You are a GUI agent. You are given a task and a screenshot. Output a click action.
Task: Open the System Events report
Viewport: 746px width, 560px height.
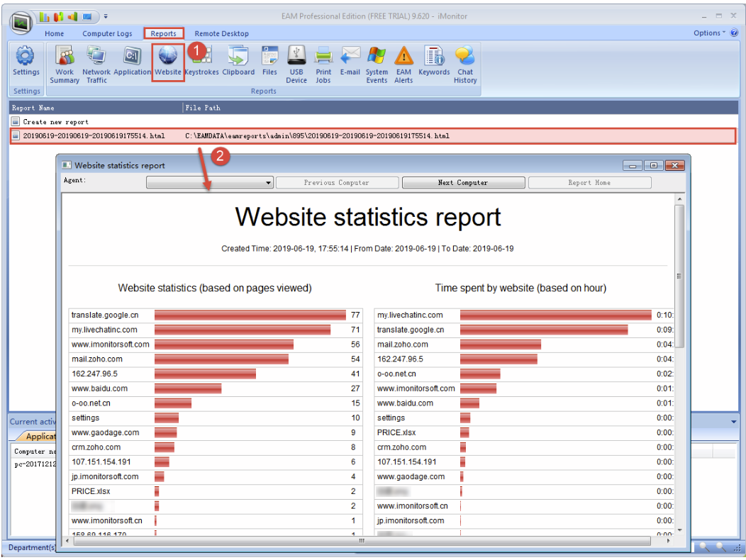click(377, 64)
